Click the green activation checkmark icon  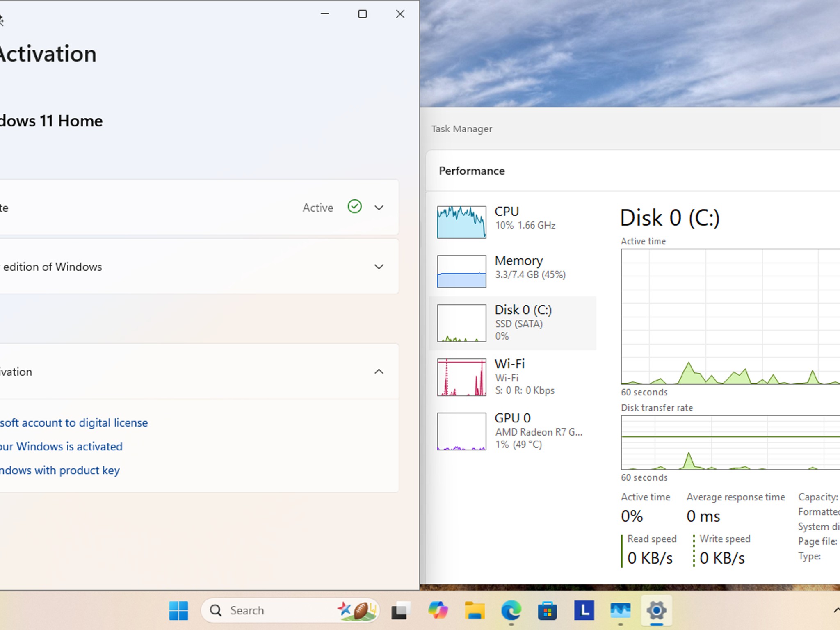click(x=355, y=207)
